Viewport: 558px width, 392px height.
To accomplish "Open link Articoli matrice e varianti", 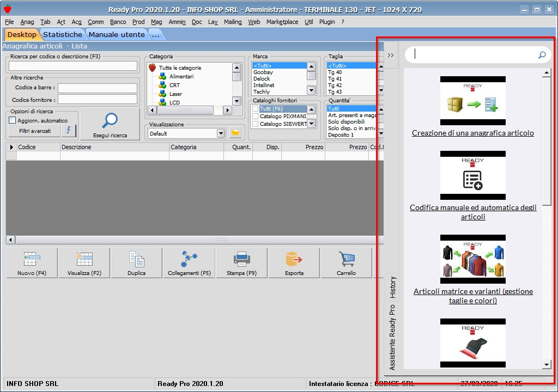I will (473, 296).
